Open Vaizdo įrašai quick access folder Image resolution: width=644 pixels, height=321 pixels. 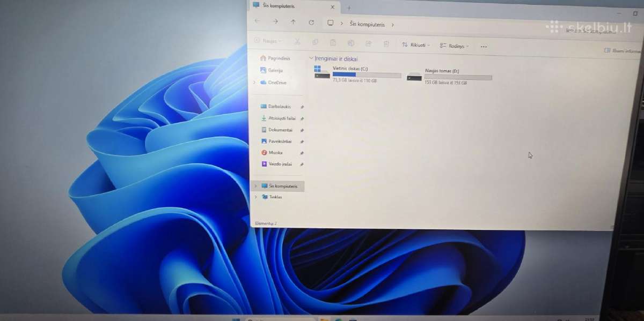click(277, 164)
